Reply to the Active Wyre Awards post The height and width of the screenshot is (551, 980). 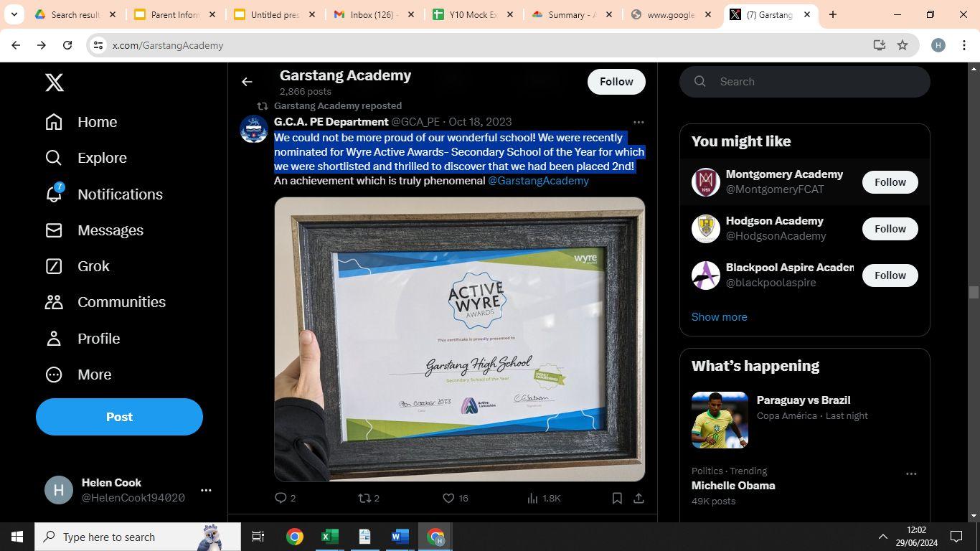[x=285, y=498]
